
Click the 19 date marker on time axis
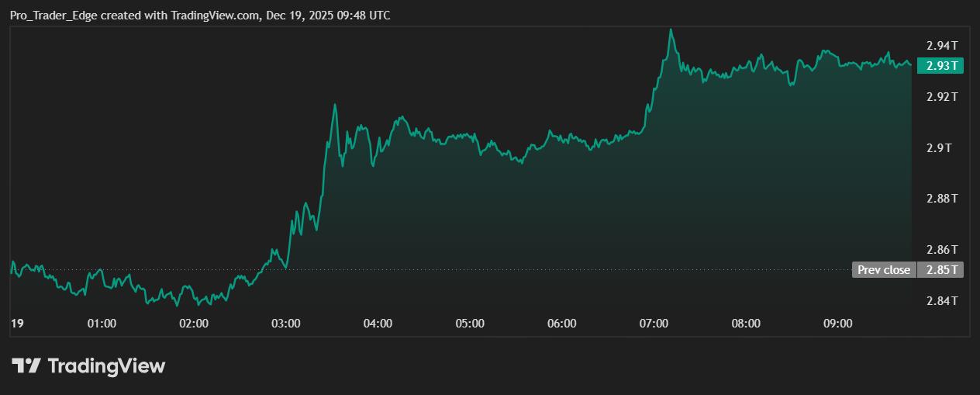16,324
